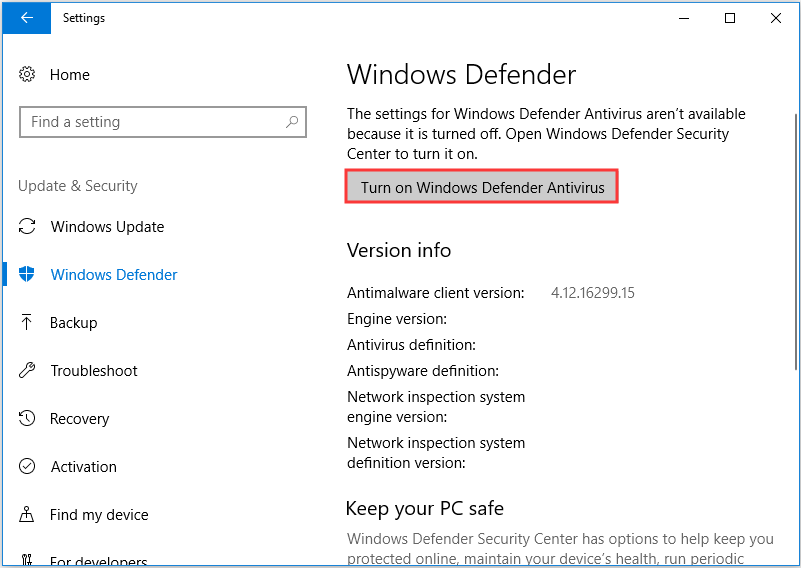Click the magnifier search icon
This screenshot has height=568, width=801.
[x=292, y=122]
